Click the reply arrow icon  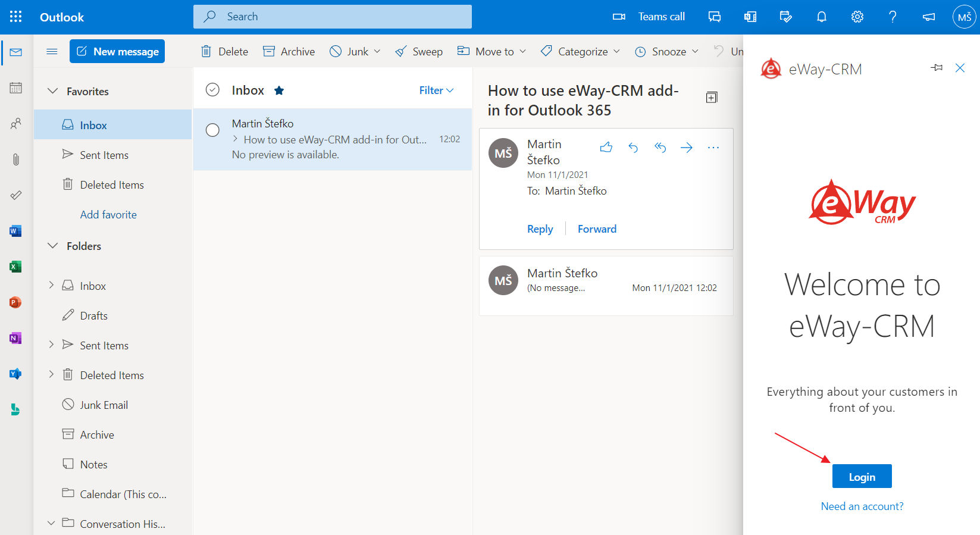click(x=633, y=147)
